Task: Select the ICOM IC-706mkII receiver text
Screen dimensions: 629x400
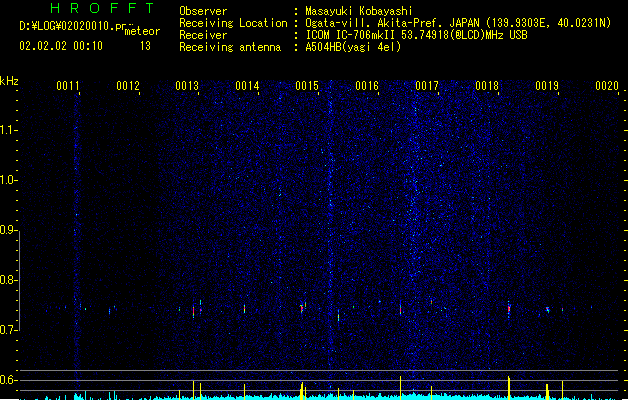Action: click(x=416, y=35)
